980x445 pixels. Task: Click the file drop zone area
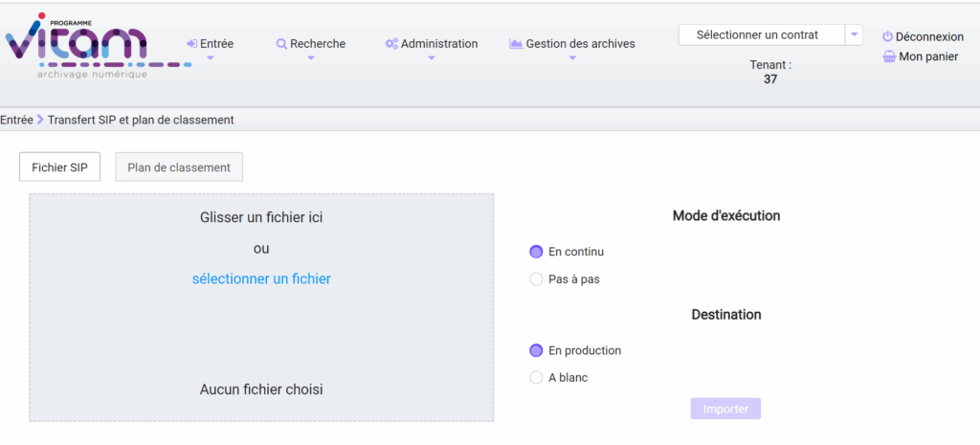(x=261, y=335)
